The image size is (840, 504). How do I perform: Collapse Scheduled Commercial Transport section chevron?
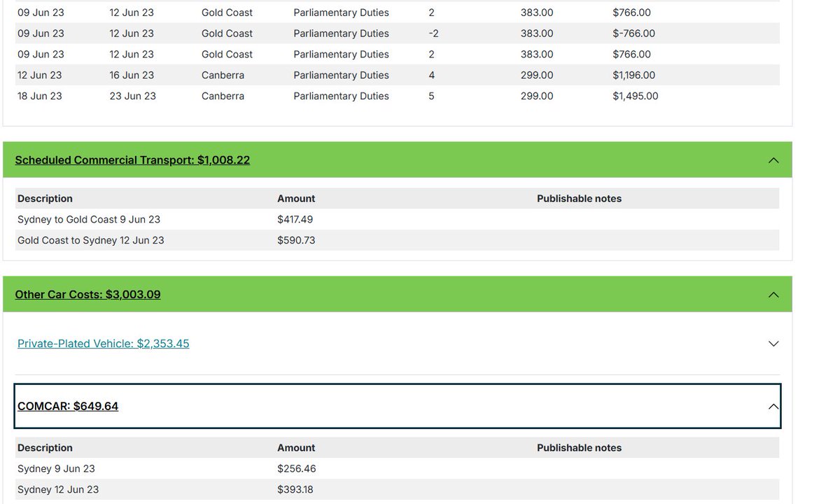click(773, 160)
